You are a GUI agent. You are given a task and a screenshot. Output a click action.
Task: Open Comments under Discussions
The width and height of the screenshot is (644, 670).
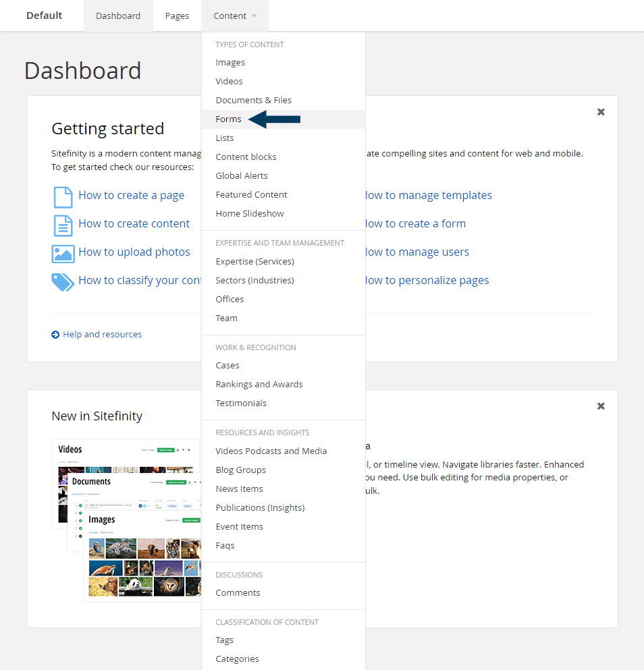point(238,592)
